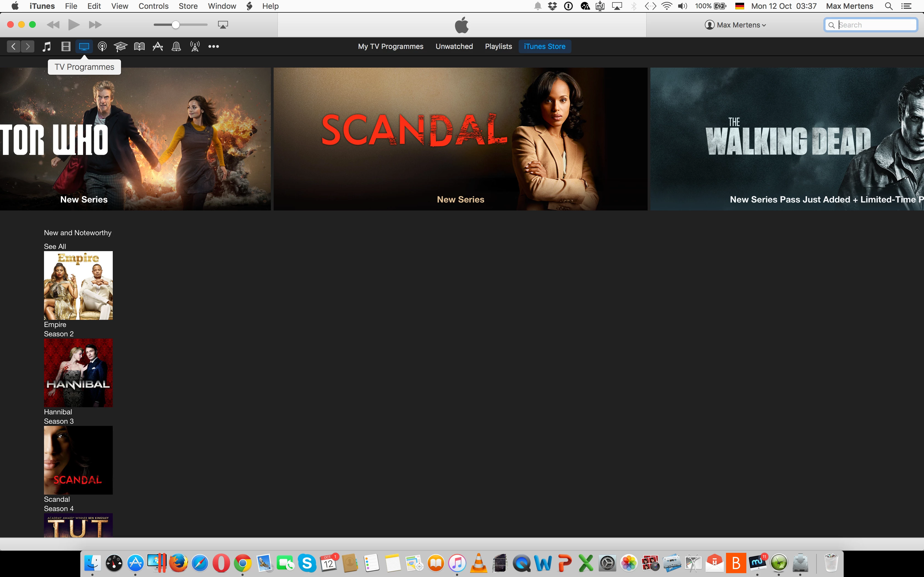Viewport: 924px width, 577px height.
Task: Open the Internet Radio antenna icon
Action: [x=195, y=46]
